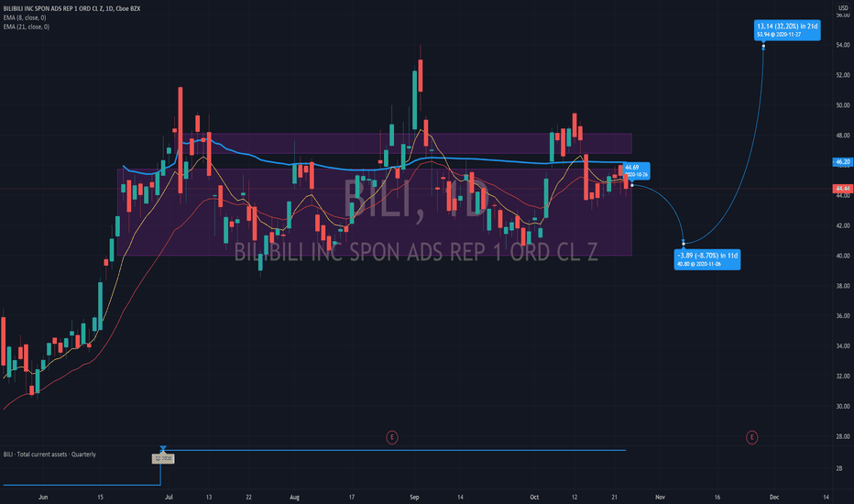The width and height of the screenshot is (854, 504).
Task: Click the Nov label on time axis
Action: tap(660, 497)
